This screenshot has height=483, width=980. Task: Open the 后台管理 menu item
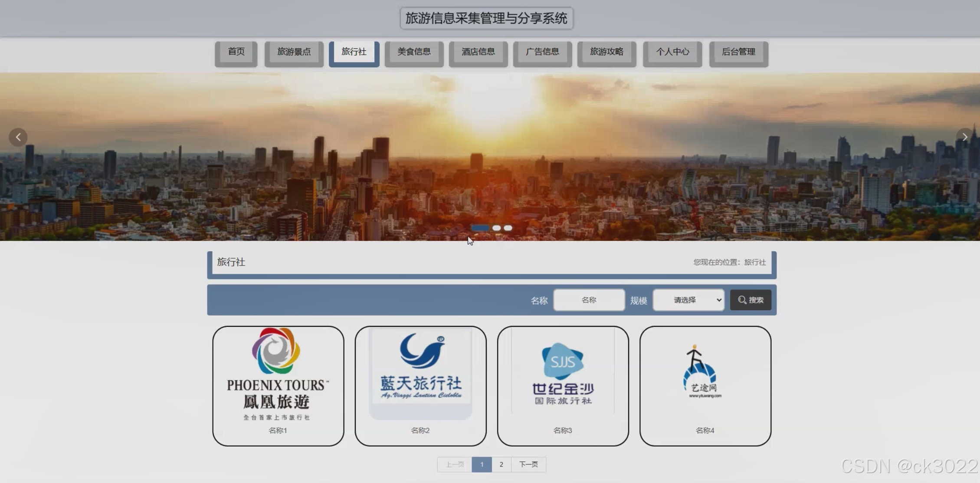point(738,52)
